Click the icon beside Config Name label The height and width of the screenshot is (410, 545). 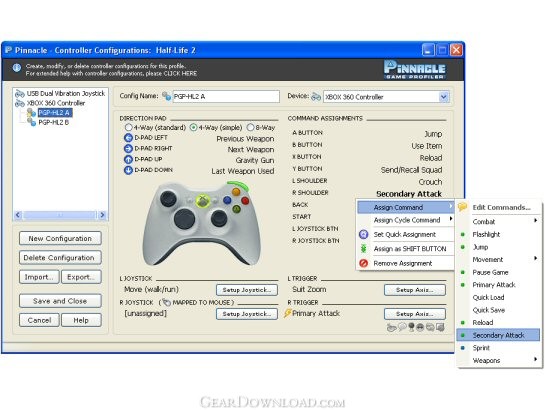coord(167,96)
